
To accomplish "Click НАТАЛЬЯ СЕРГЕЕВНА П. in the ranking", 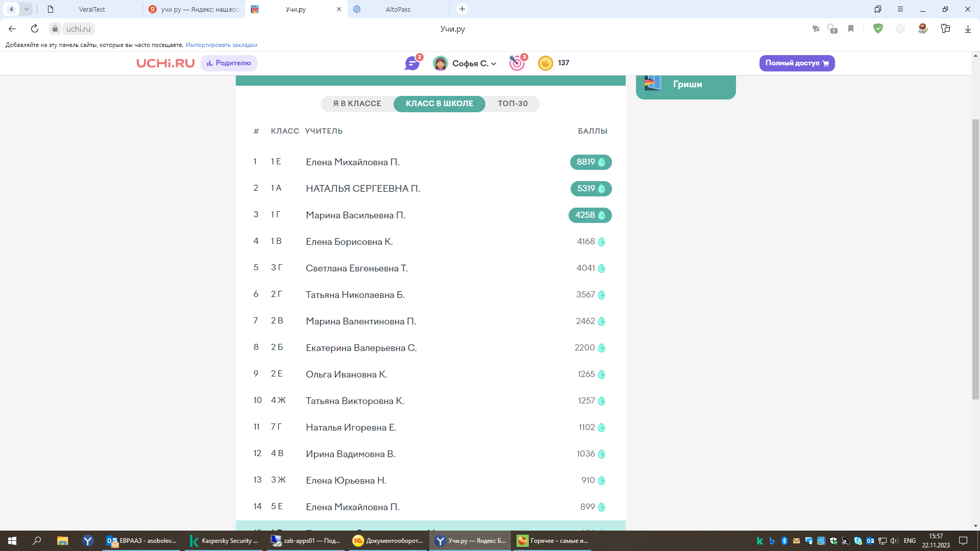I will (x=363, y=189).
